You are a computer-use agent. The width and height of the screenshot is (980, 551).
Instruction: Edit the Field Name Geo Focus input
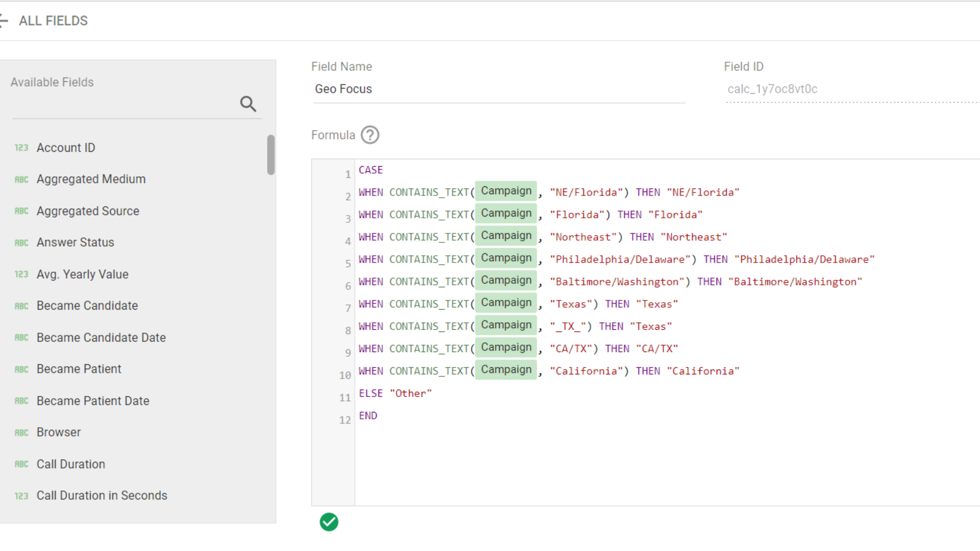pyautogui.click(x=499, y=89)
